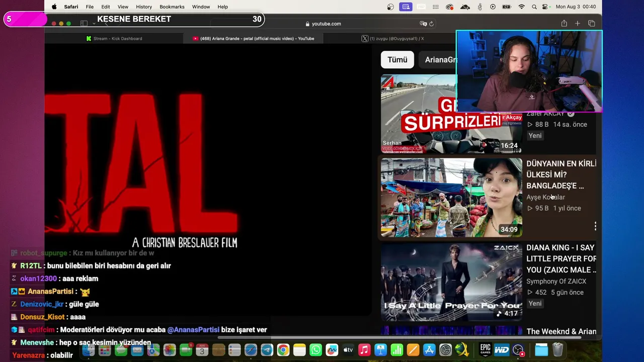Screen dimensions: 644x362
Task: Click the translate page icon
Action: [x=423, y=24]
